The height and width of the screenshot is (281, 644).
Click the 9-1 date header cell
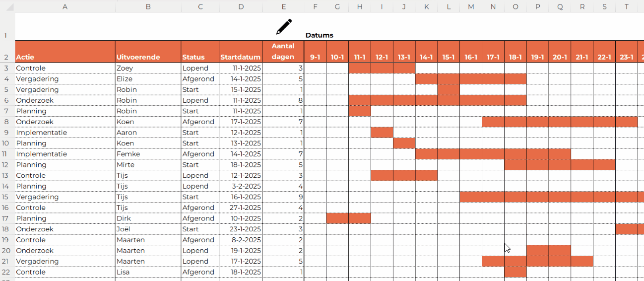pos(315,52)
